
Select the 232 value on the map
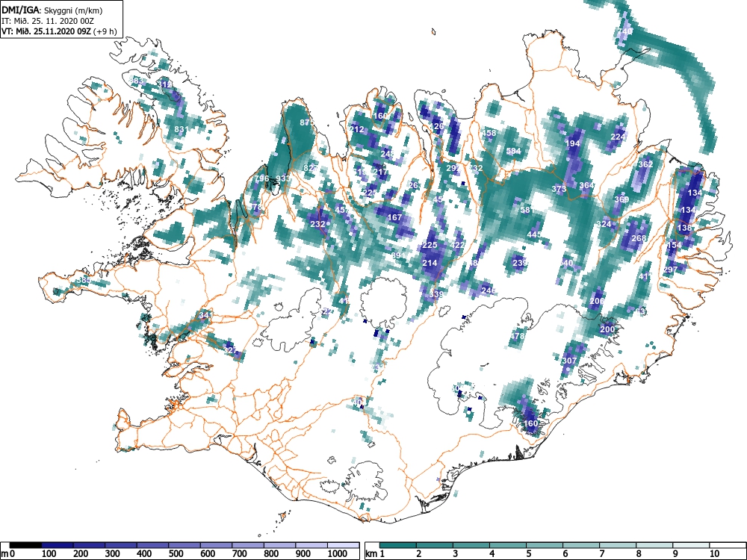coord(317,224)
